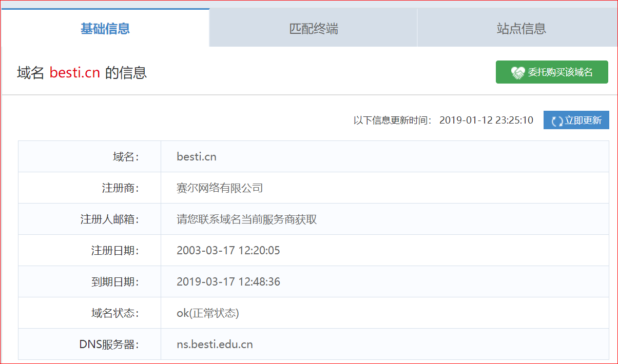
Task: Click the besti.cn value in 域名 row
Action: 197,157
